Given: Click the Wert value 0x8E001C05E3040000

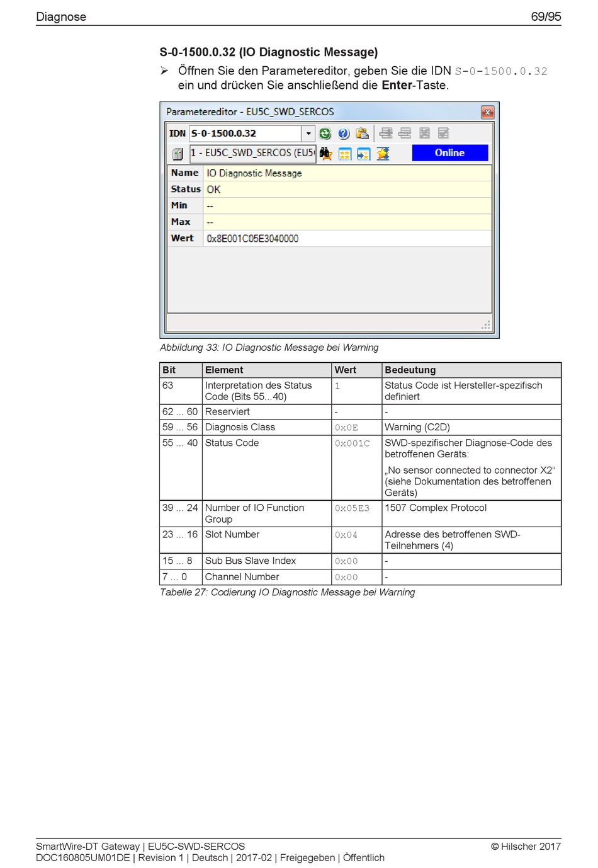Looking at the screenshot, I should click(252, 239).
